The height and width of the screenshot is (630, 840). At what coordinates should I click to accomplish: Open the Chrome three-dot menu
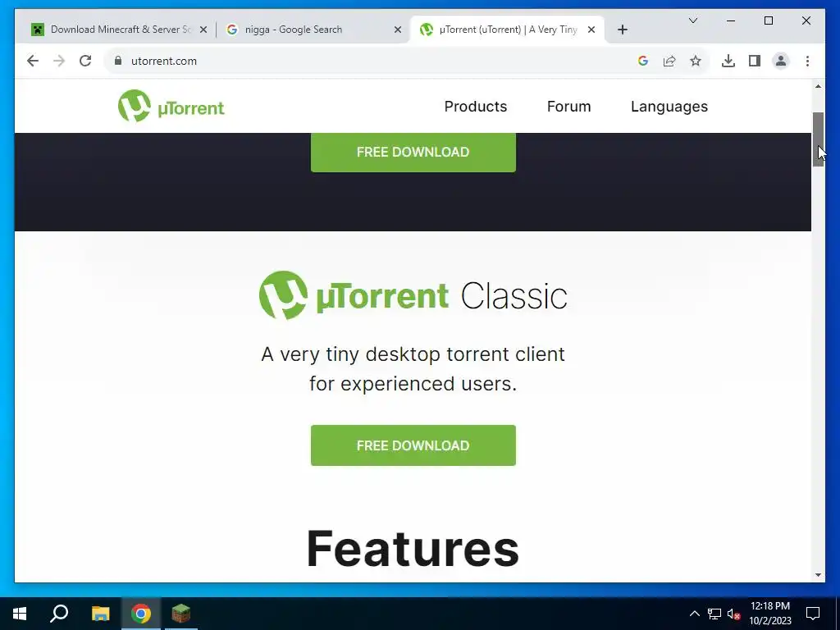coord(807,61)
